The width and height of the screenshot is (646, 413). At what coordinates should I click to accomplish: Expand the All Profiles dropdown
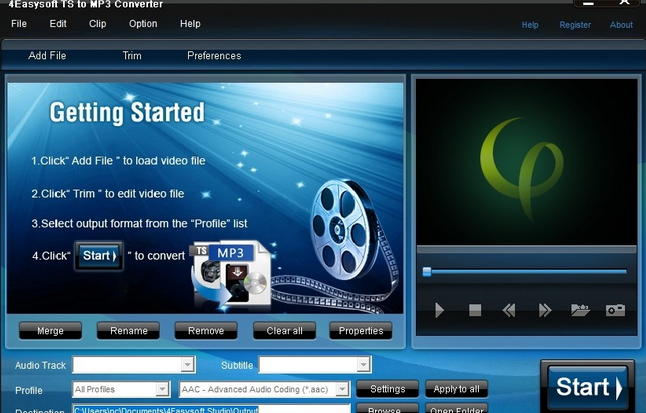(x=162, y=389)
